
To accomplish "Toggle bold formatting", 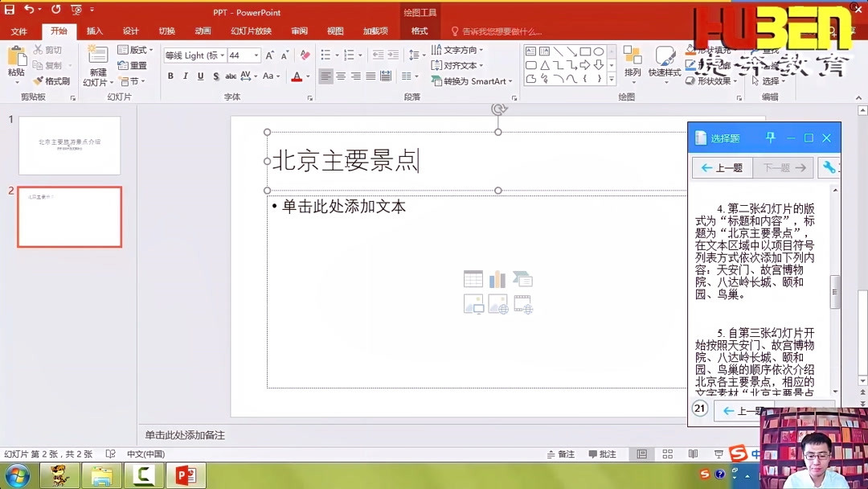I will 170,74.
